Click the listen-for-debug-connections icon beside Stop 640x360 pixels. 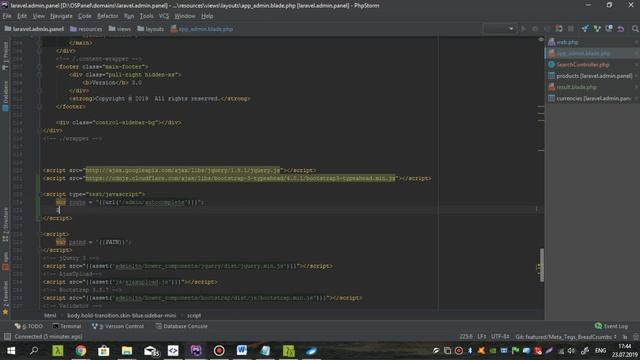click(x=559, y=29)
